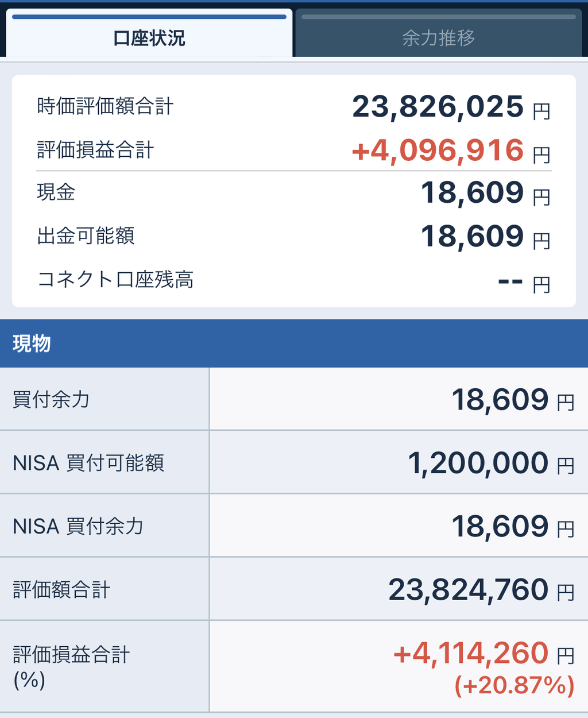Tap the コネクト口座残高 row label
This screenshot has height=718, width=588.
click(115, 280)
